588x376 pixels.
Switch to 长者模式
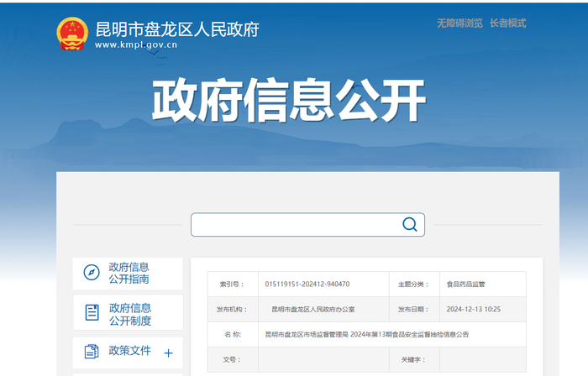(507, 23)
